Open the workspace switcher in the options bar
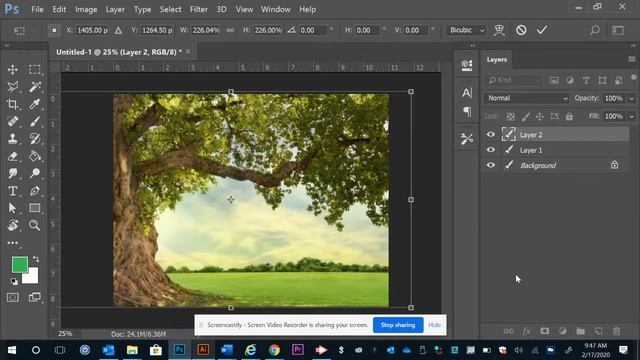Screen dimensions: 640x360 (x=618, y=30)
